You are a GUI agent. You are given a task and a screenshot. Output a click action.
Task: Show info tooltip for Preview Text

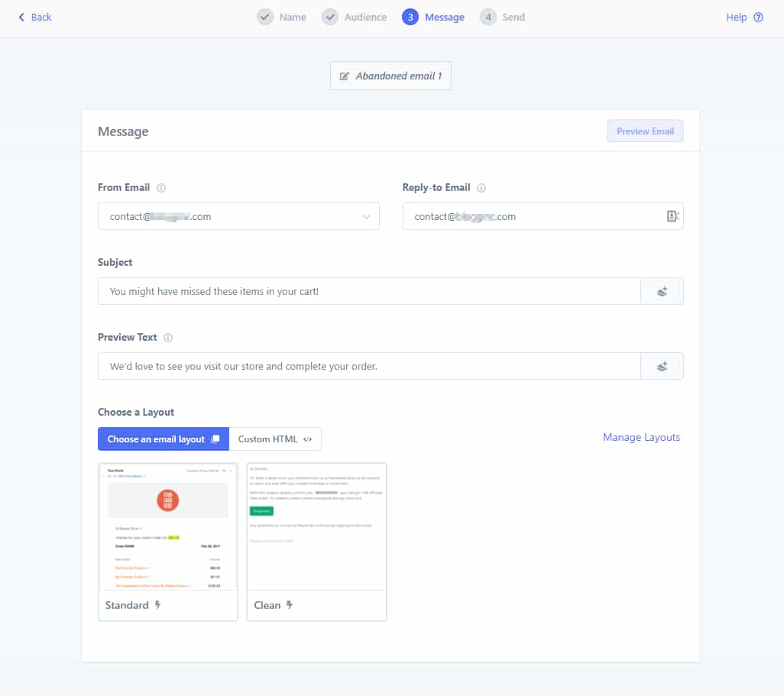(168, 338)
